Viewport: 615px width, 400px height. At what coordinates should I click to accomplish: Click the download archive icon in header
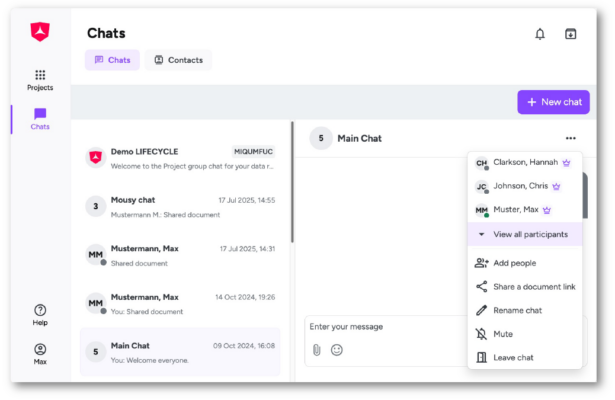(571, 34)
